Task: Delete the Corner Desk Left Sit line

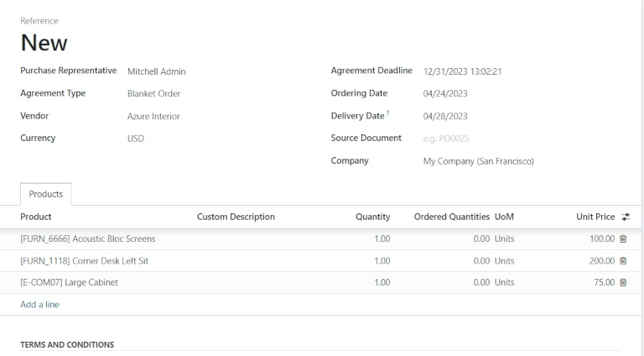Action: (623, 261)
